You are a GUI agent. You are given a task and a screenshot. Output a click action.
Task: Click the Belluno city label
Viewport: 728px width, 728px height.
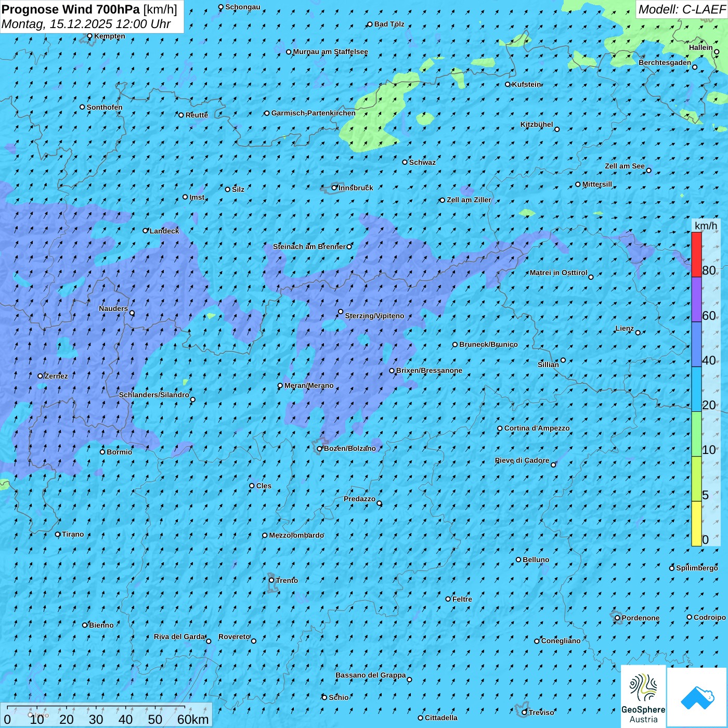[536, 560]
